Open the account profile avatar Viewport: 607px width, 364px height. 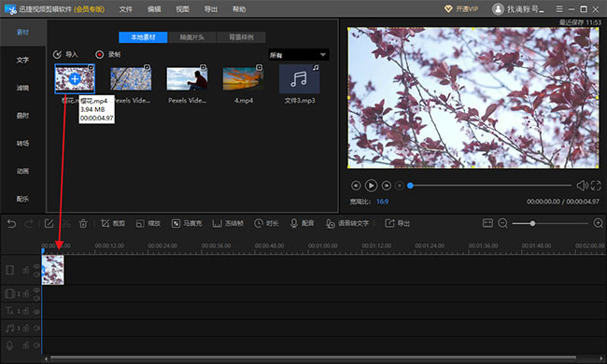[x=498, y=9]
